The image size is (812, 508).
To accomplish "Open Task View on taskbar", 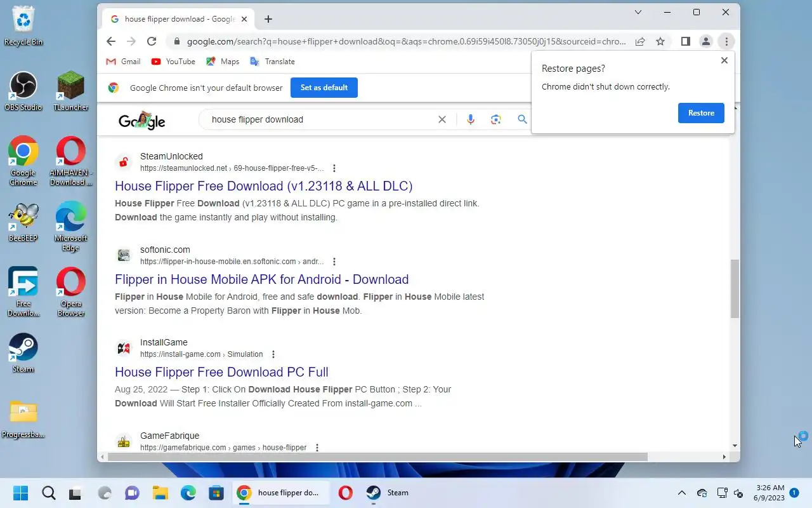I will point(75,493).
